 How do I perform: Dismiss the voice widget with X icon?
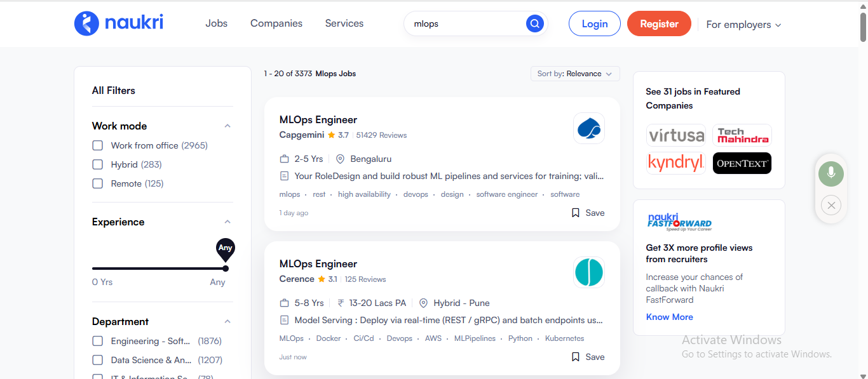[831, 205]
